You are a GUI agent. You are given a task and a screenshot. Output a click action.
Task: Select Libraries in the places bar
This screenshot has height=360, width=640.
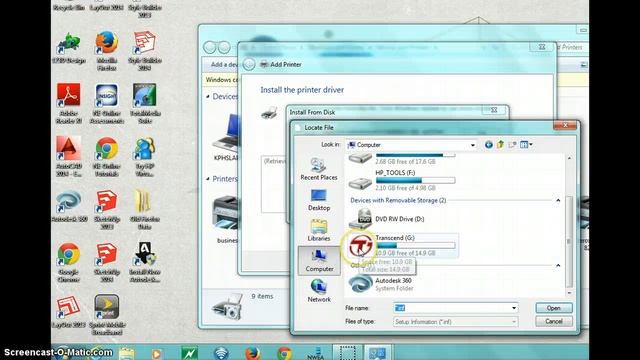(x=319, y=230)
